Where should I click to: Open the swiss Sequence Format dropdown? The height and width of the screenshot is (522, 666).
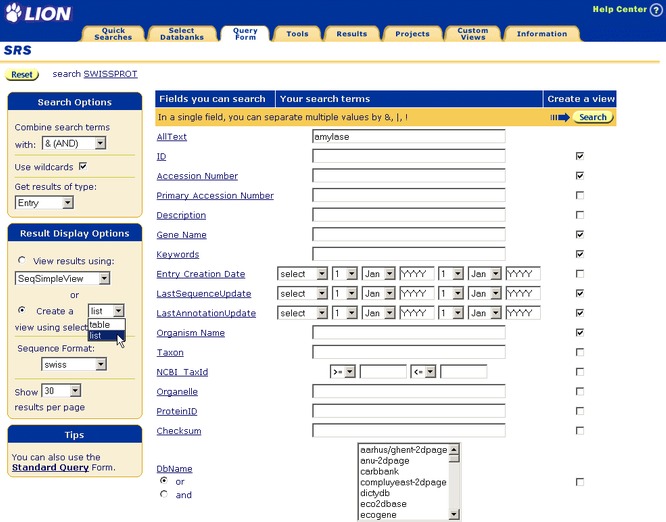[x=74, y=364]
